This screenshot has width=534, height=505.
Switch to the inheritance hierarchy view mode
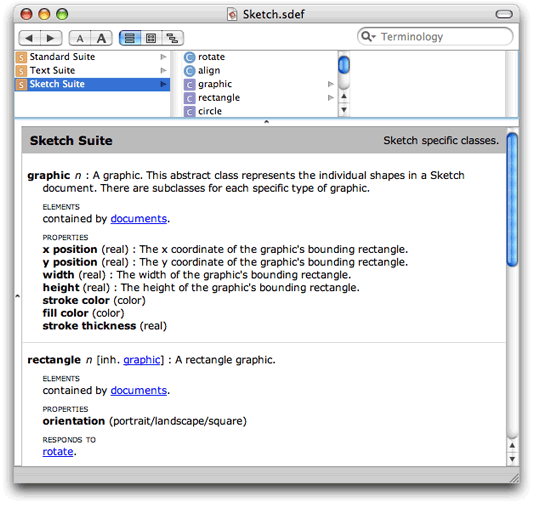coord(173,38)
